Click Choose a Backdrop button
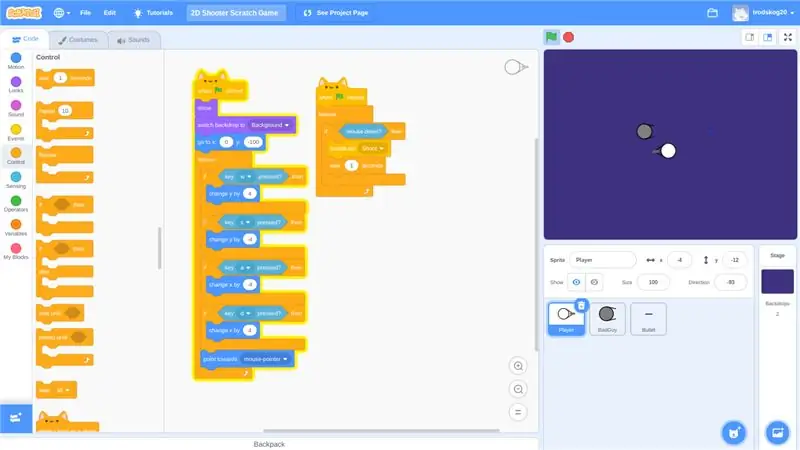The width and height of the screenshot is (800, 450). pyautogui.click(x=777, y=433)
